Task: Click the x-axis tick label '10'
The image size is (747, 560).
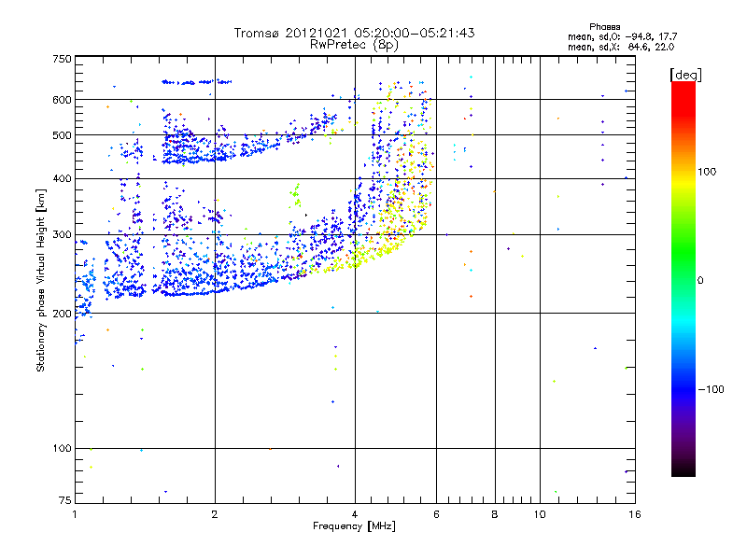Action: click(x=540, y=514)
